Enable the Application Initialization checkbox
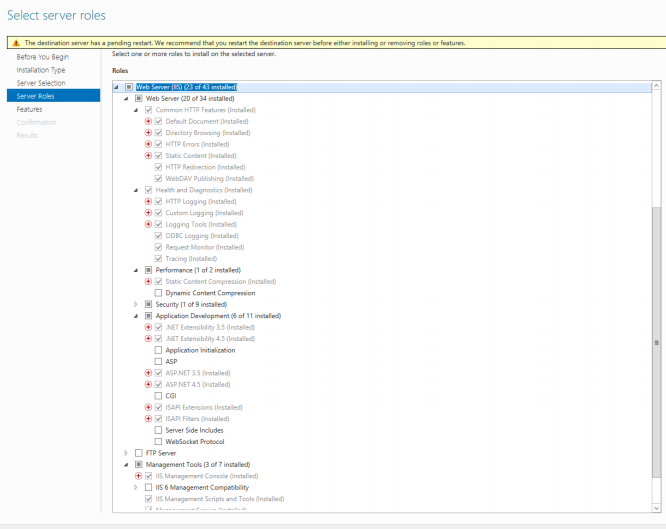Viewport: 666px width, 529px height. click(x=158, y=350)
